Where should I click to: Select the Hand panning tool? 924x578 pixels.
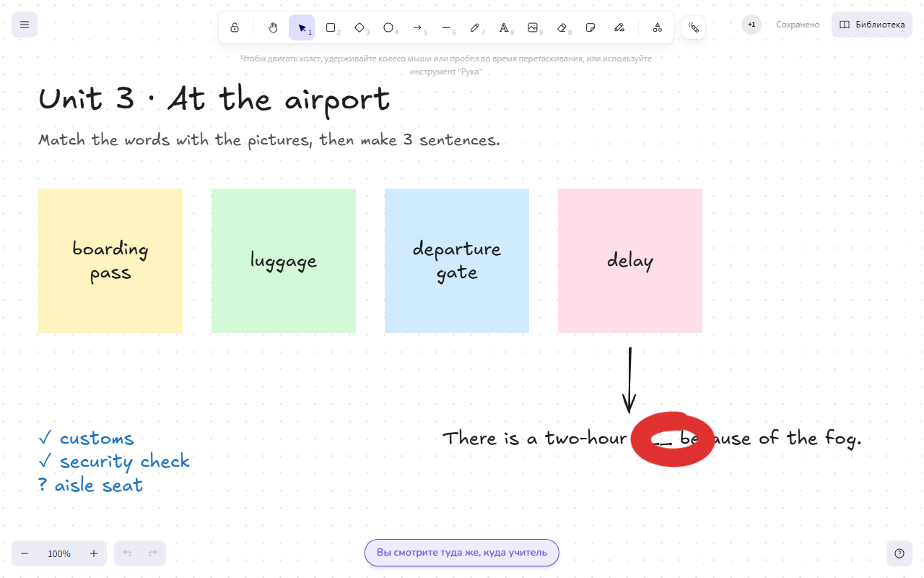[273, 27]
